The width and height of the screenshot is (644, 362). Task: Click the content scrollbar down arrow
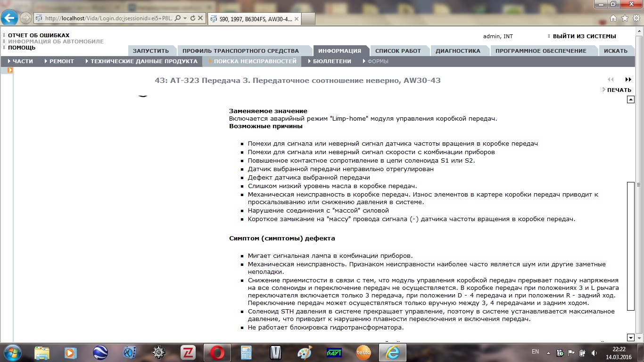coord(630,337)
